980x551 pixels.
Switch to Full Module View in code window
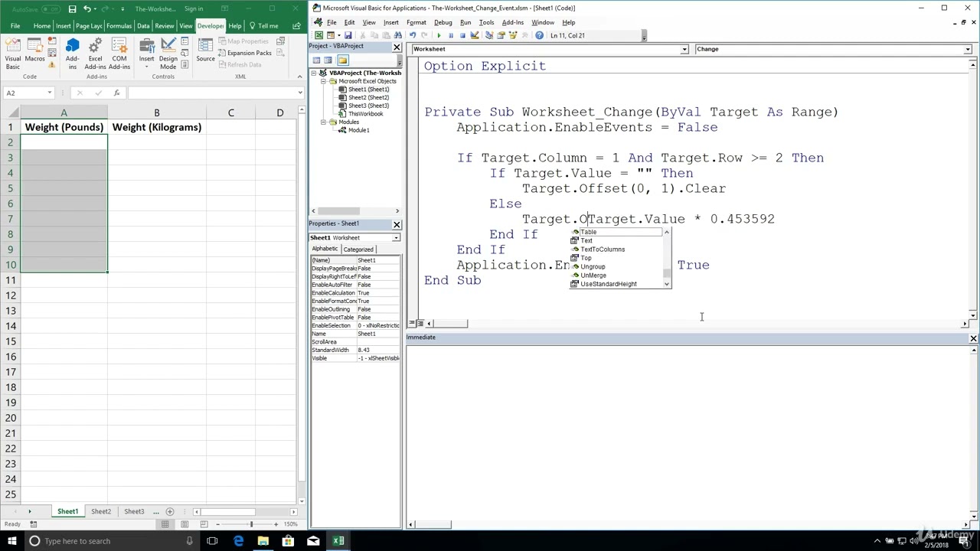420,323
